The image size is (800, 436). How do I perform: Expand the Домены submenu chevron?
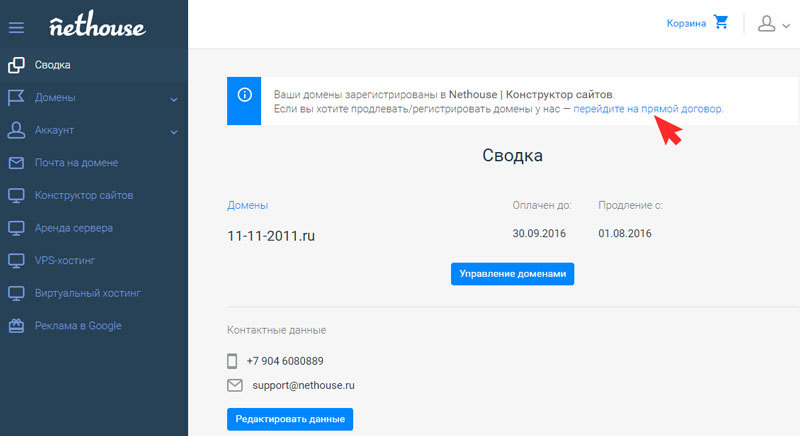tap(174, 99)
